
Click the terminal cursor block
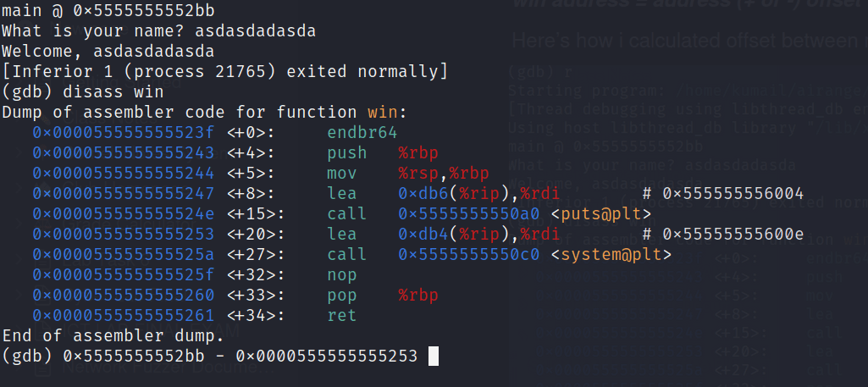[434, 356]
